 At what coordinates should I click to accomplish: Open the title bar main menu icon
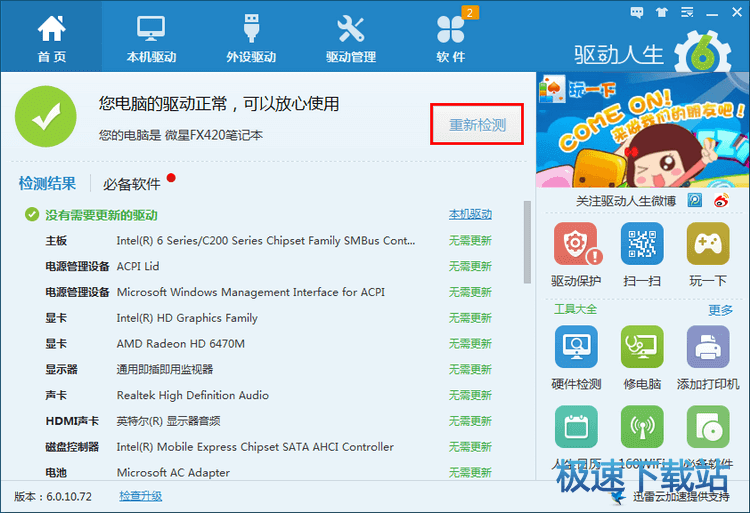pyautogui.click(x=687, y=12)
